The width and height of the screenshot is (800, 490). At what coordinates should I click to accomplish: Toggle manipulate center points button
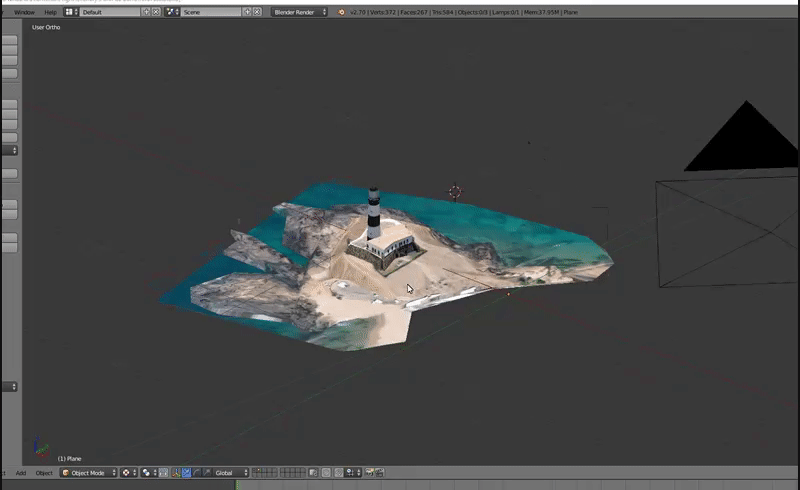click(163, 473)
